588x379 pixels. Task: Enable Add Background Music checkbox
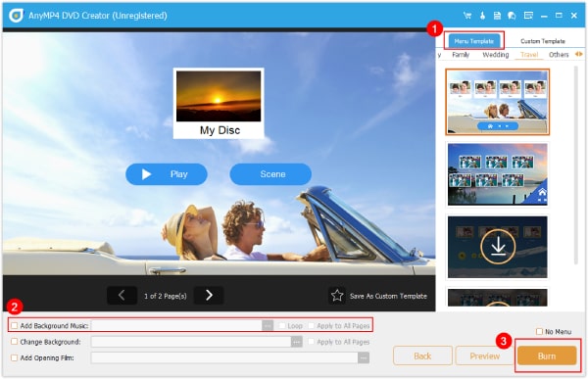(15, 325)
